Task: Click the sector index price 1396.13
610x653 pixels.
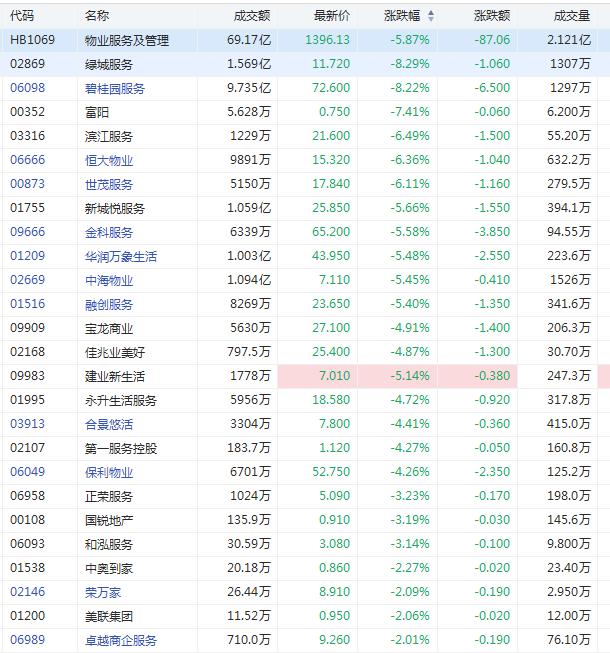Action: pos(328,40)
